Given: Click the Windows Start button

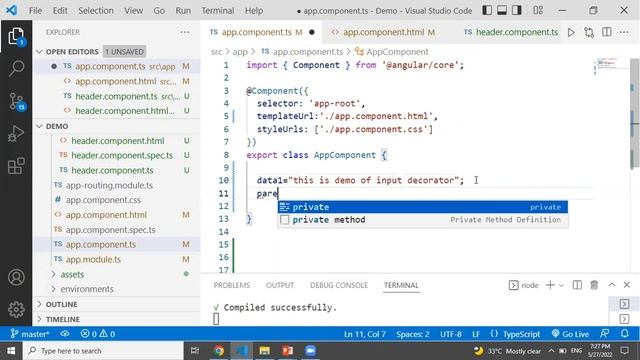Looking at the screenshot, I should point(11,351).
